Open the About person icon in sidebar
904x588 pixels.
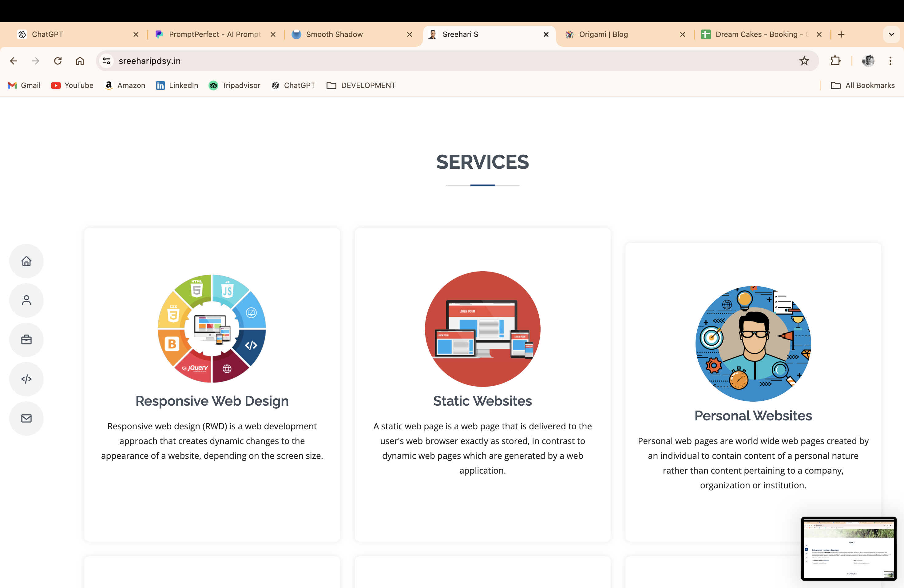tap(26, 300)
